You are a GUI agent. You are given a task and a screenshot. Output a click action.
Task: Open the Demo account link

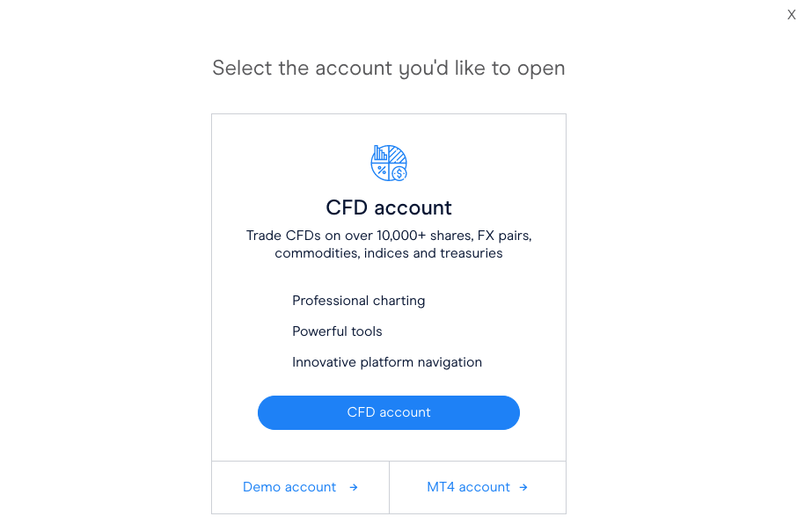[x=300, y=488]
